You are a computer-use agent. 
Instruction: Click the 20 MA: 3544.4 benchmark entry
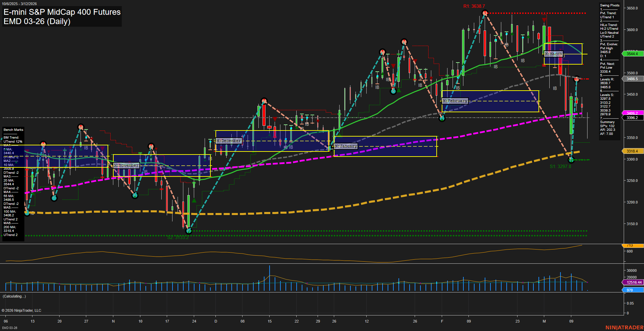(x=9, y=183)
